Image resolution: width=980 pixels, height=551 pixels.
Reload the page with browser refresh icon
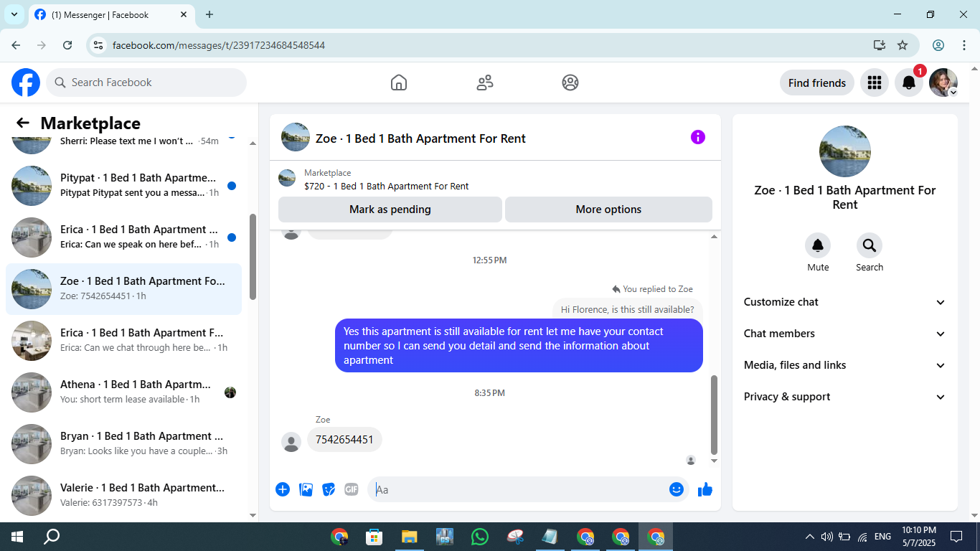click(x=67, y=45)
